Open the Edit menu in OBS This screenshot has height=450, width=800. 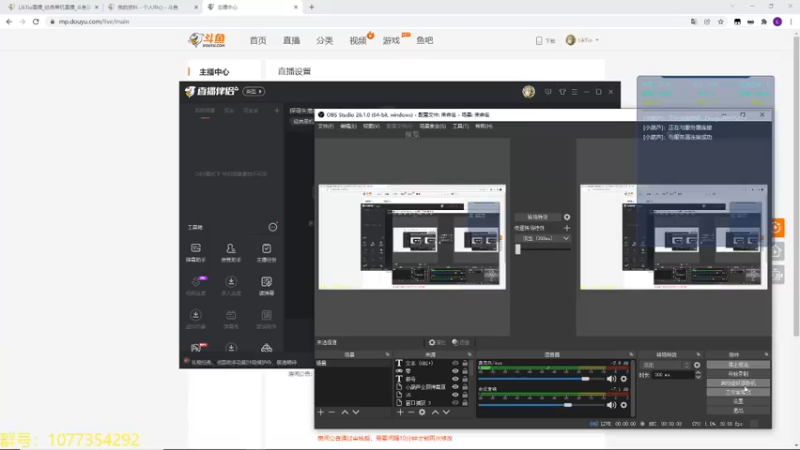click(348, 126)
